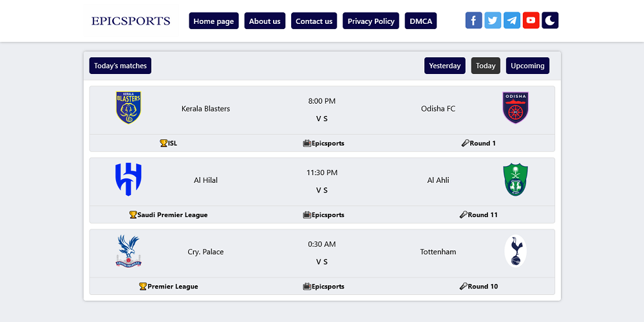The image size is (644, 322).
Task: Open the YouTube channel icon
Action: (x=531, y=20)
